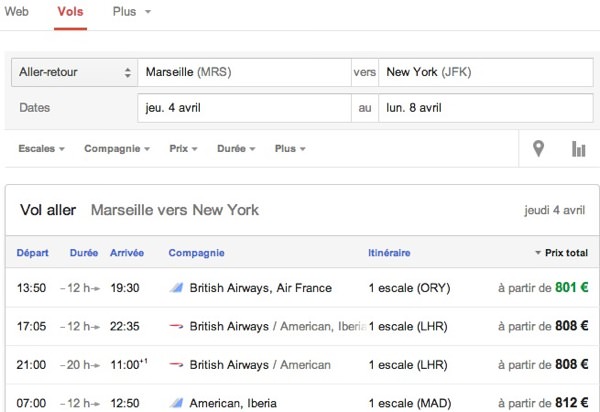Click the lun. 8 avril return date field
600x412 pixels.
pos(486,108)
